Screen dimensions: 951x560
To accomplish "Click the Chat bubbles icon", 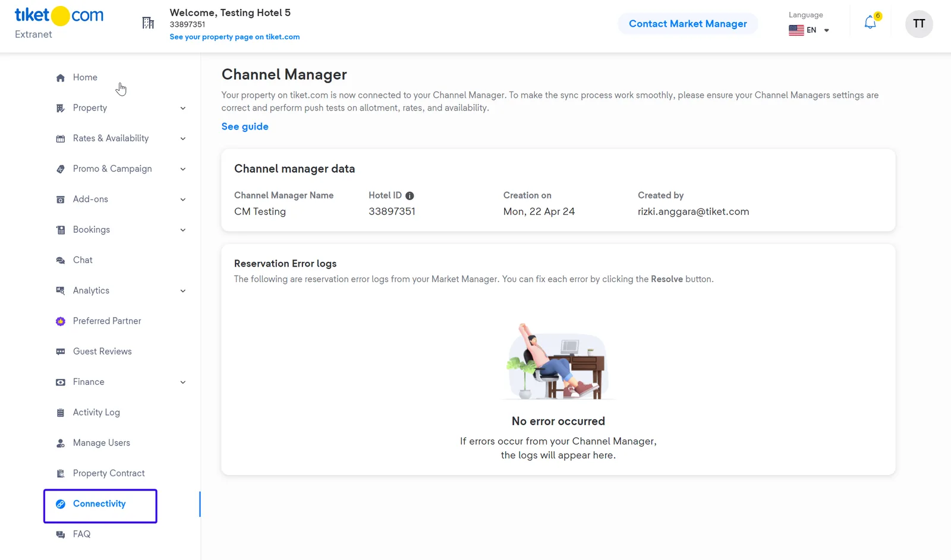I will coord(60,261).
